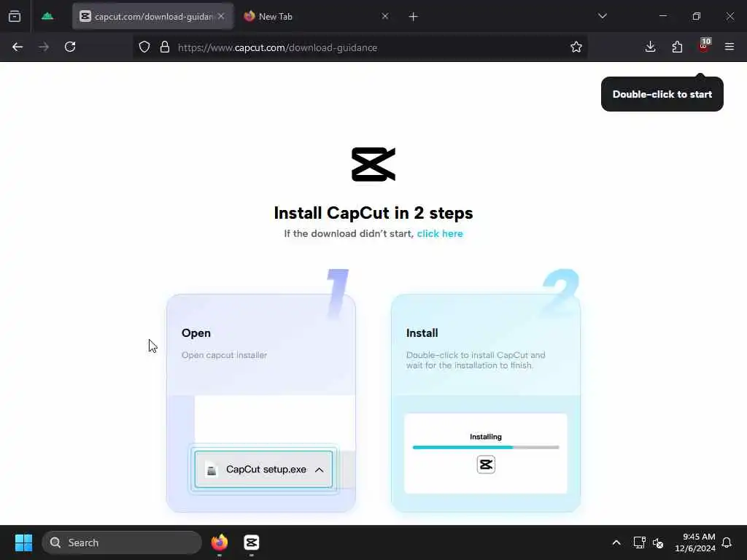Open the Firefox downloads panel
This screenshot has height=560, width=747.
[650, 47]
